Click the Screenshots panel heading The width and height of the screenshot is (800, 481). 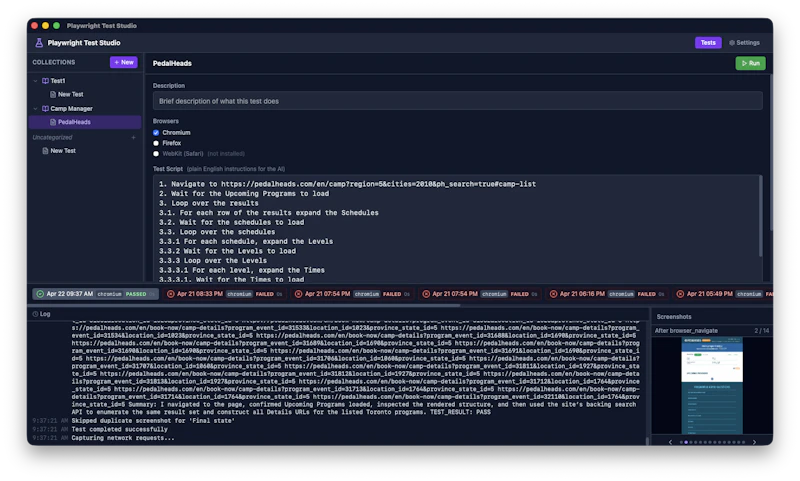pos(673,317)
